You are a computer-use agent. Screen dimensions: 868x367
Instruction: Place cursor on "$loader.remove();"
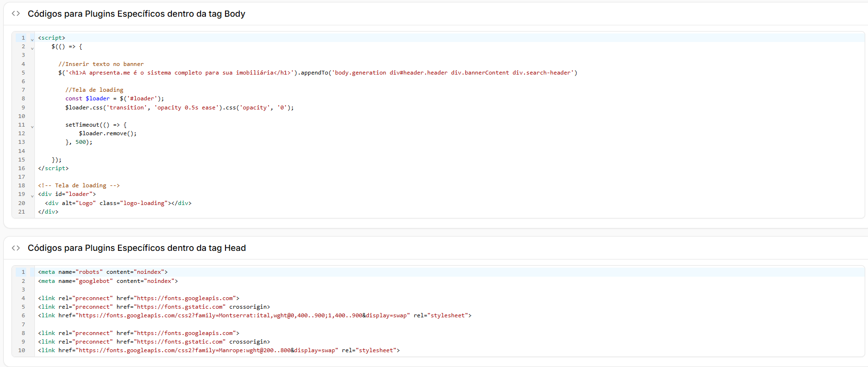coord(107,133)
